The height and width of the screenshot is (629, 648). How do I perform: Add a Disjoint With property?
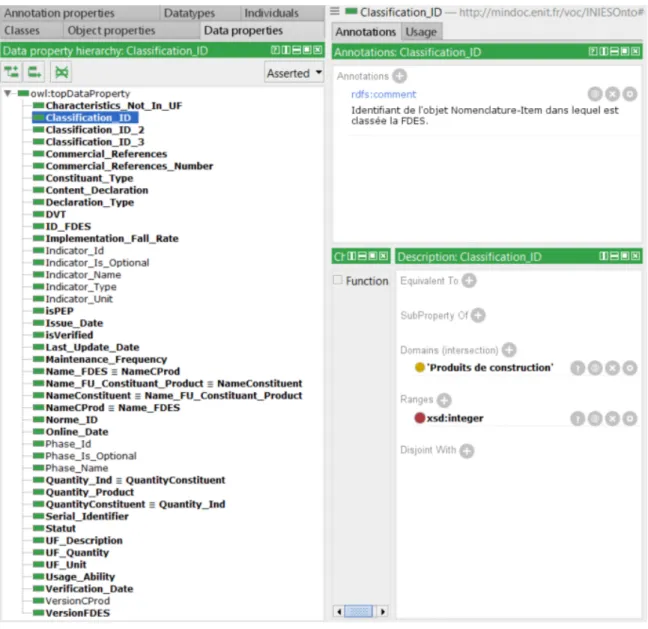tap(467, 450)
